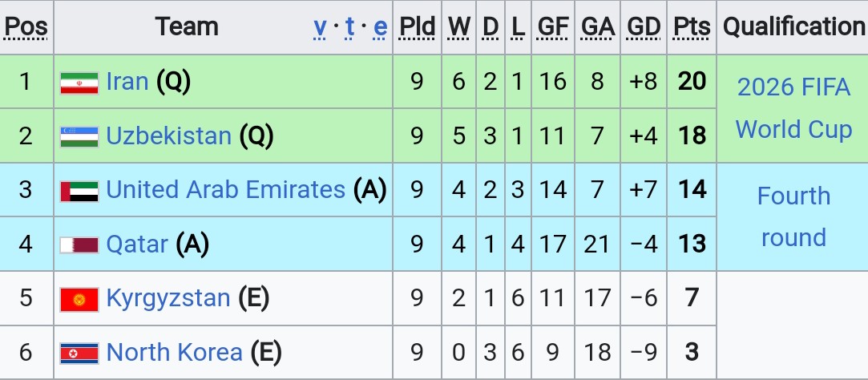This screenshot has width=868, height=380.
Task: Click the Iran flag icon
Action: (79, 83)
